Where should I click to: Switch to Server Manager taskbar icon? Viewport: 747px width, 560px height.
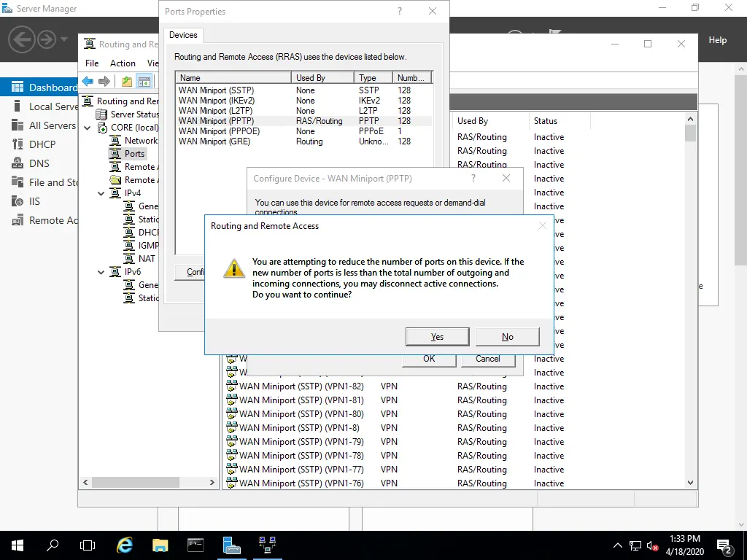[231, 545]
